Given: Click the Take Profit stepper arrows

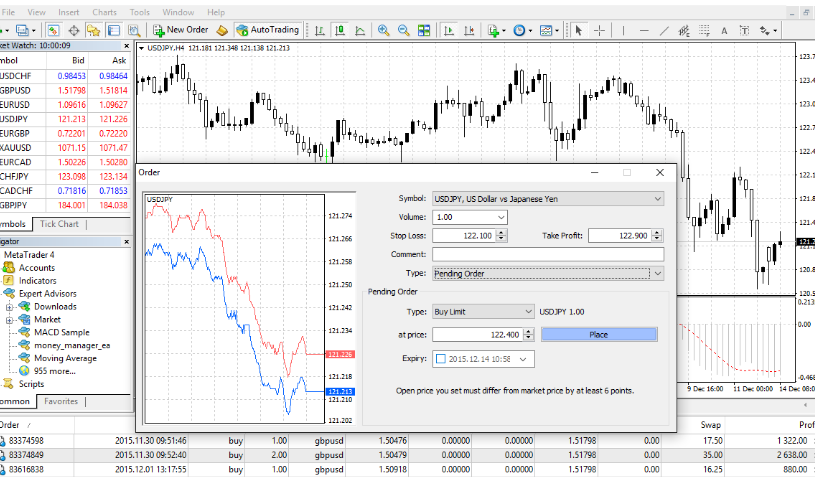Looking at the screenshot, I should coord(657,236).
